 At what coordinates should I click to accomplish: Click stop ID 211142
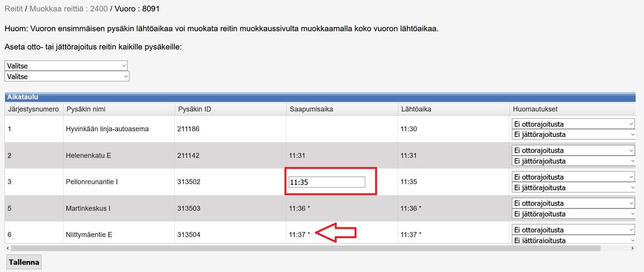point(188,156)
